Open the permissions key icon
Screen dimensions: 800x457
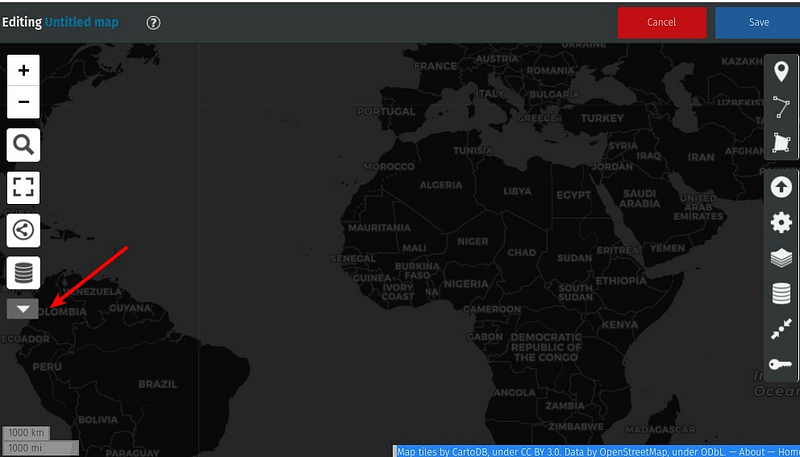coord(781,364)
